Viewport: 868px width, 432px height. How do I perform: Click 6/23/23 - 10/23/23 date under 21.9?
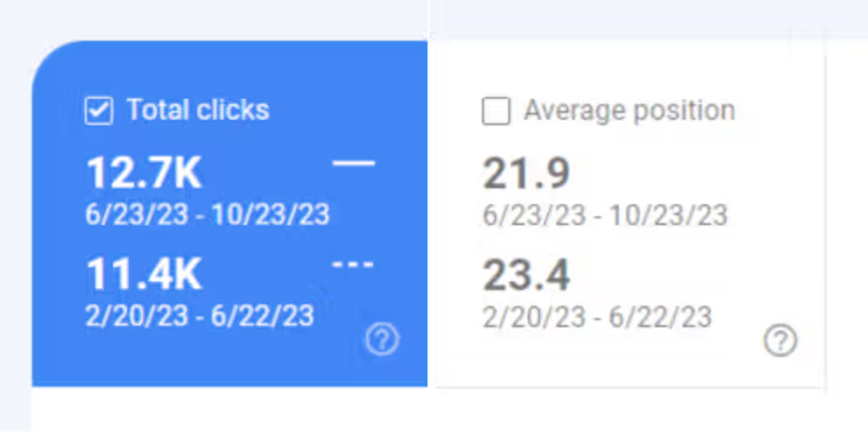click(x=605, y=215)
